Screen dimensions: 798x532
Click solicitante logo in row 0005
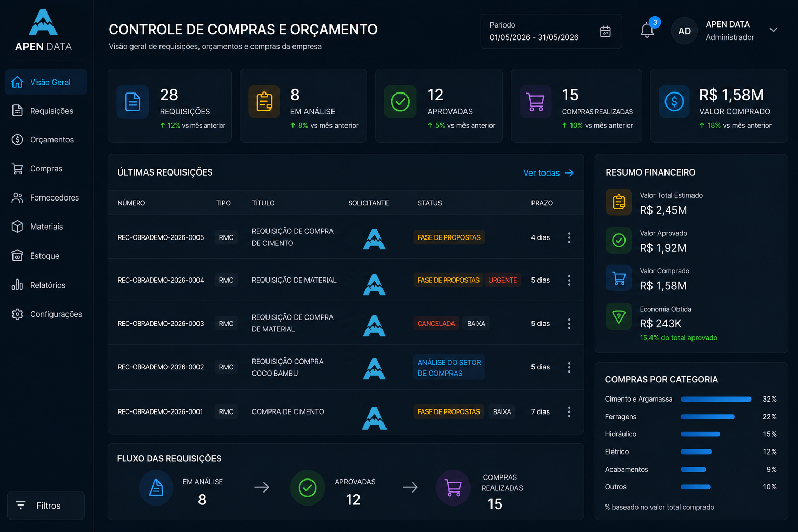pos(374,239)
